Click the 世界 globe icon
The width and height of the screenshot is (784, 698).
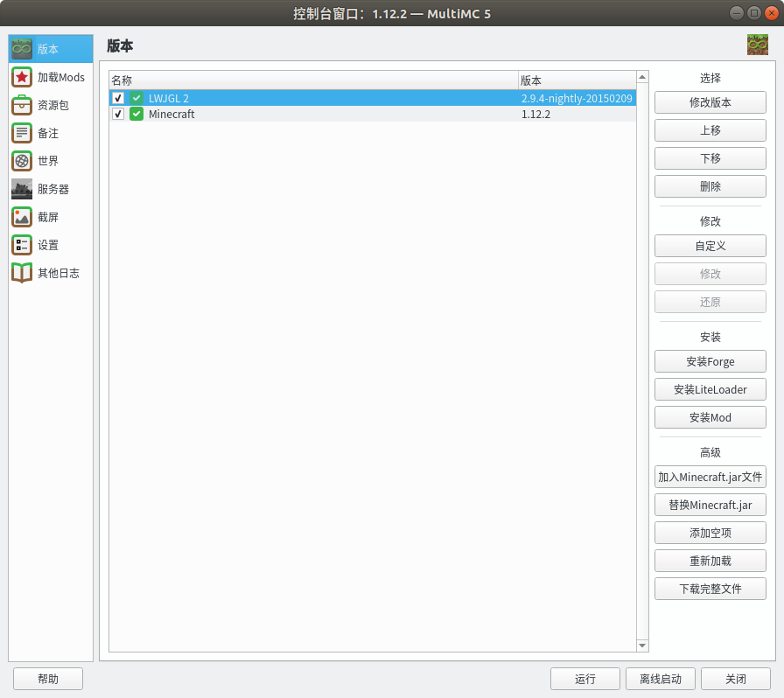(22, 161)
